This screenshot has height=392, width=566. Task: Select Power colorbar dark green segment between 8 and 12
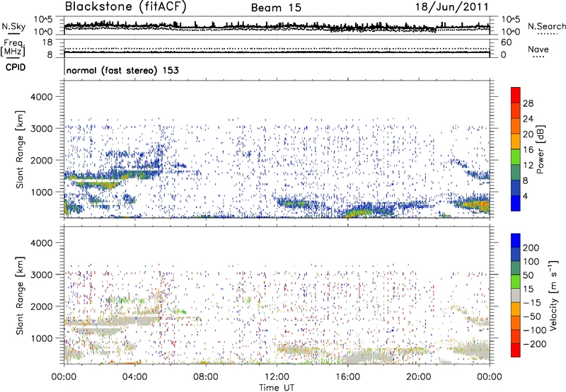(516, 173)
